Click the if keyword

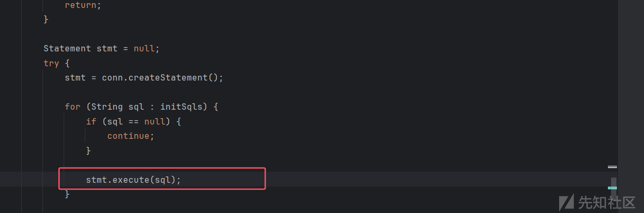coord(91,121)
